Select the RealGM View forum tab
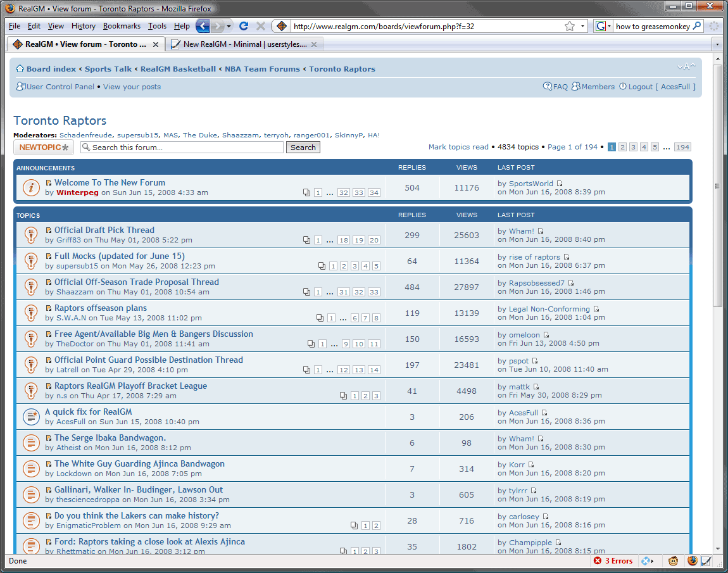Screen dimensions: 728x573 [x=86, y=44]
